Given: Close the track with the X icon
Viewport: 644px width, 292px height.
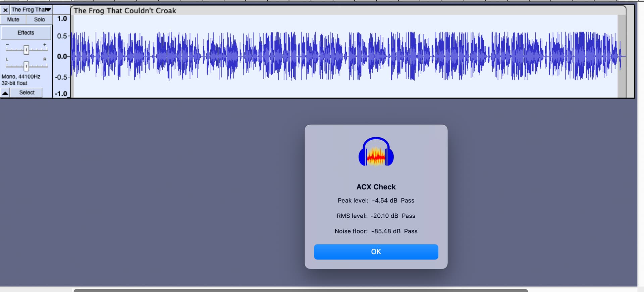Looking at the screenshot, I should click(x=5, y=10).
